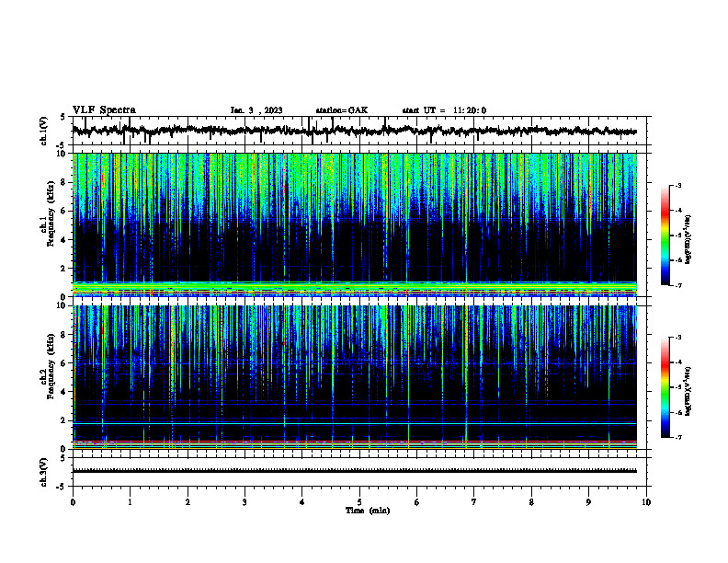Screen dimensions: 728x563
Task: Select the date text "Jan. 3, 2023"
Action: (256, 110)
